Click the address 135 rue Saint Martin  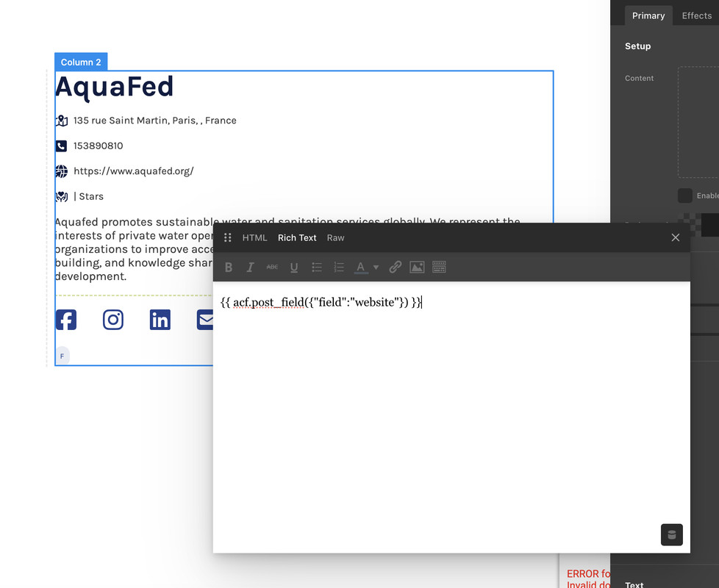[155, 121]
